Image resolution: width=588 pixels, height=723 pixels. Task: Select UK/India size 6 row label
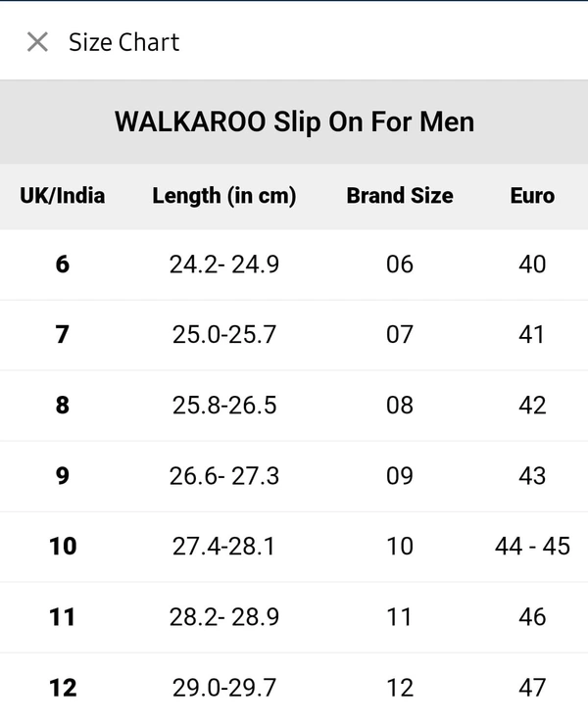click(x=63, y=264)
